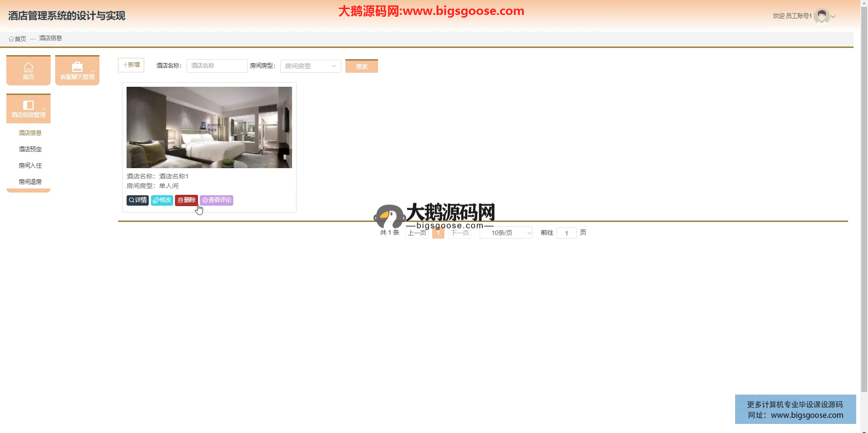
Task: Open the 详情 details button with magnifier
Action: [x=137, y=200]
